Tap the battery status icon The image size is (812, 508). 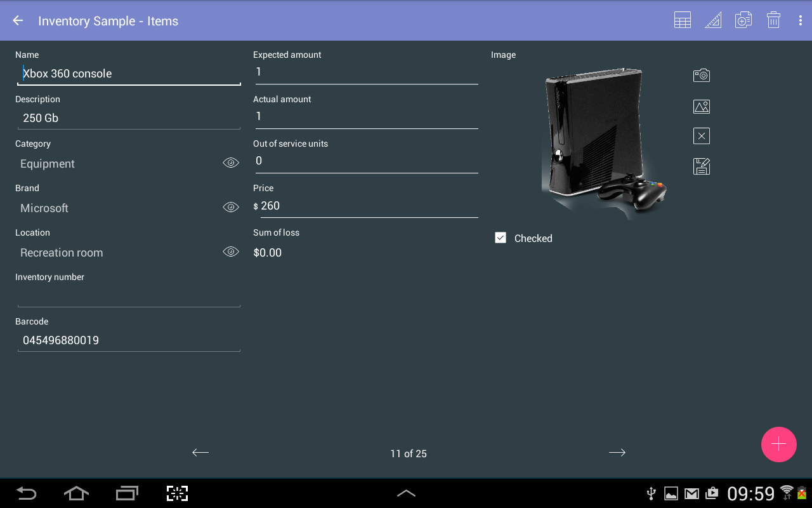point(802,493)
